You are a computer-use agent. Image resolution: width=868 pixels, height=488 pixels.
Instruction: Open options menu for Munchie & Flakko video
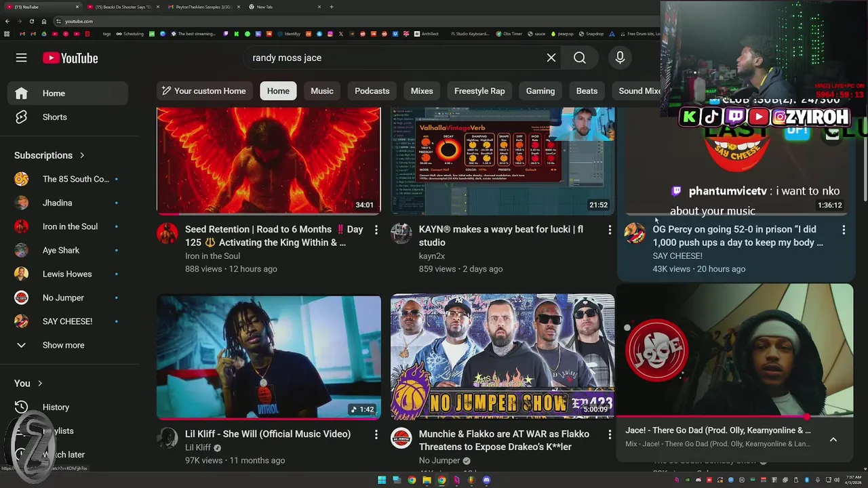pos(610,435)
